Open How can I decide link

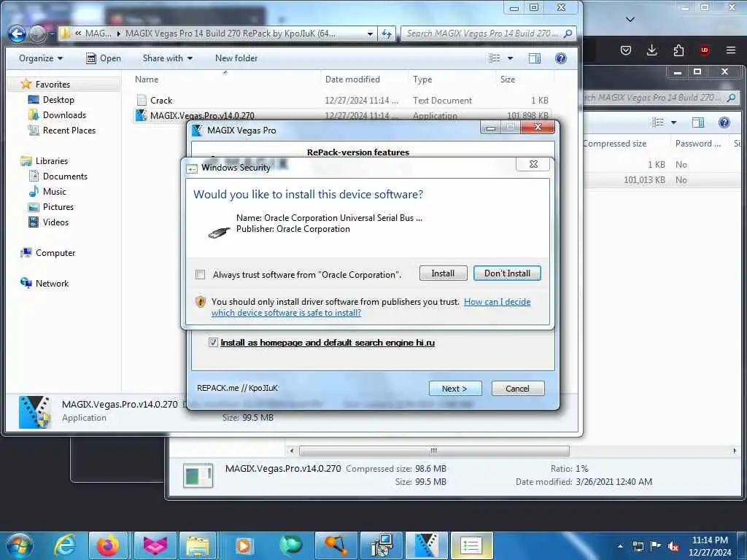[371, 307]
